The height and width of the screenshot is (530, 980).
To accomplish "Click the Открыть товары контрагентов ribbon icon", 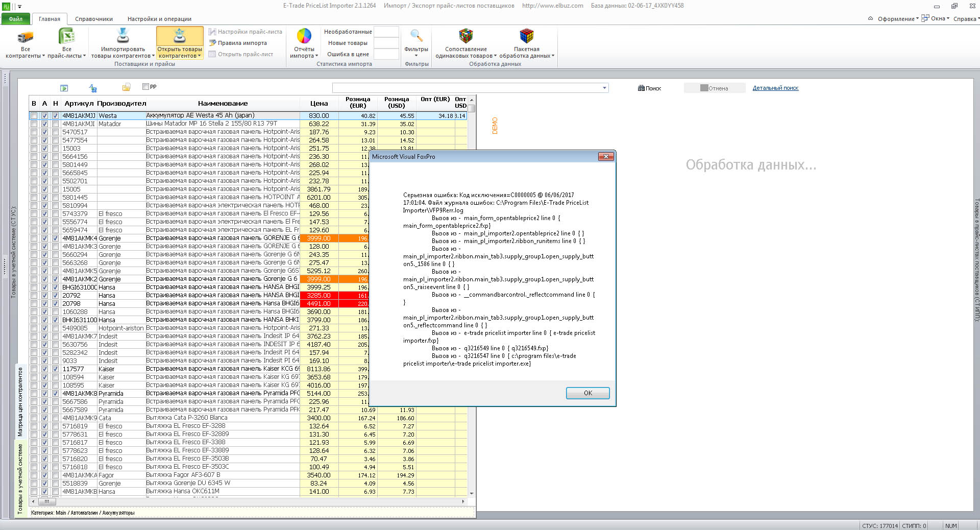I will click(179, 36).
